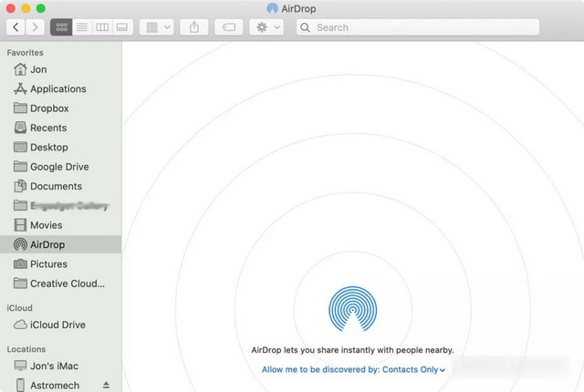Image resolution: width=584 pixels, height=392 pixels.
Task: Select Dropbox folder in sidebar
Action: pyautogui.click(x=48, y=108)
